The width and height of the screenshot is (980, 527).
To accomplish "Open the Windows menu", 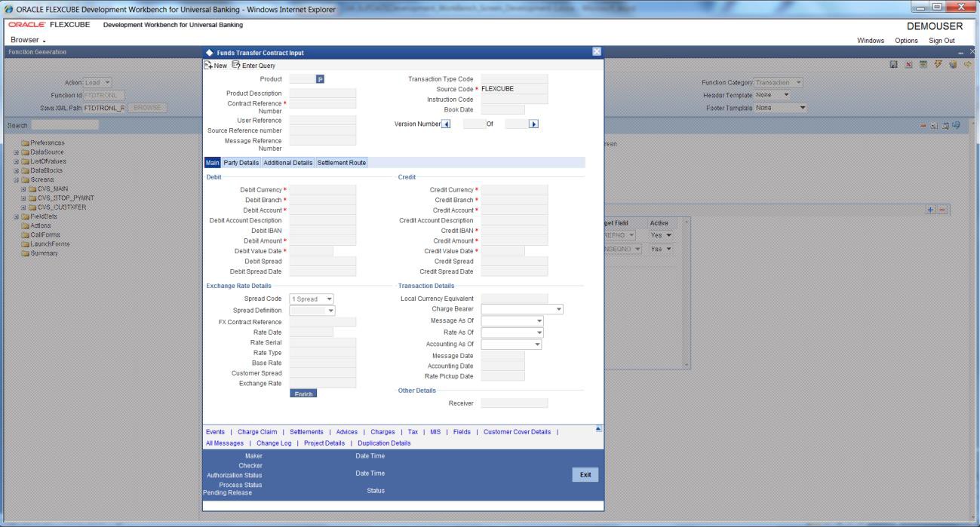I will coord(871,40).
